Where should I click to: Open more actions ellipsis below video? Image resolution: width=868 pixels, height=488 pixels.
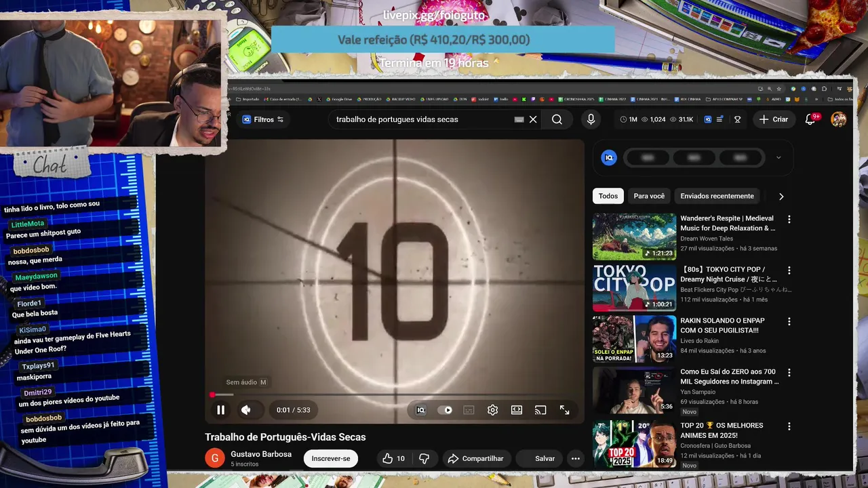click(x=576, y=459)
